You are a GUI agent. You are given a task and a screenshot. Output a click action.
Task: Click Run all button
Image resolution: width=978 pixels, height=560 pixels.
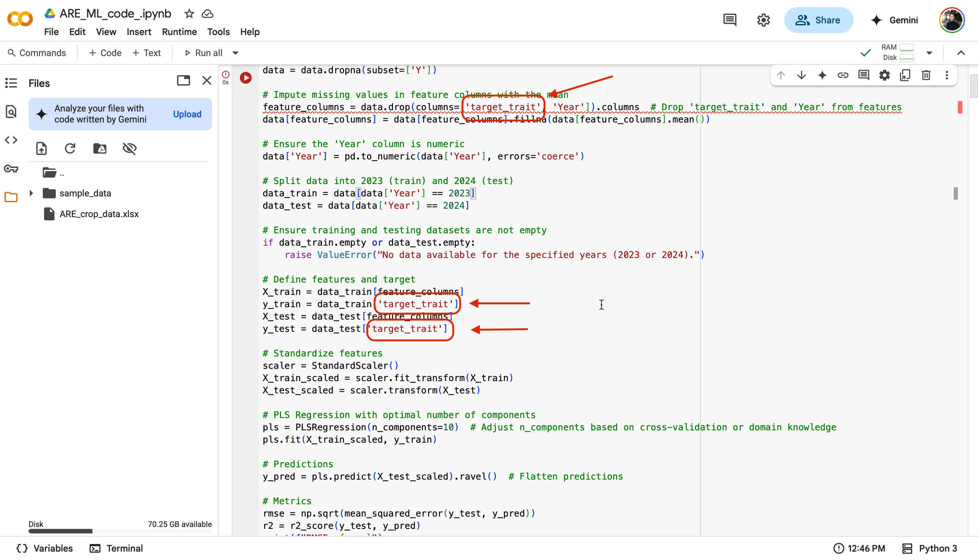204,53
